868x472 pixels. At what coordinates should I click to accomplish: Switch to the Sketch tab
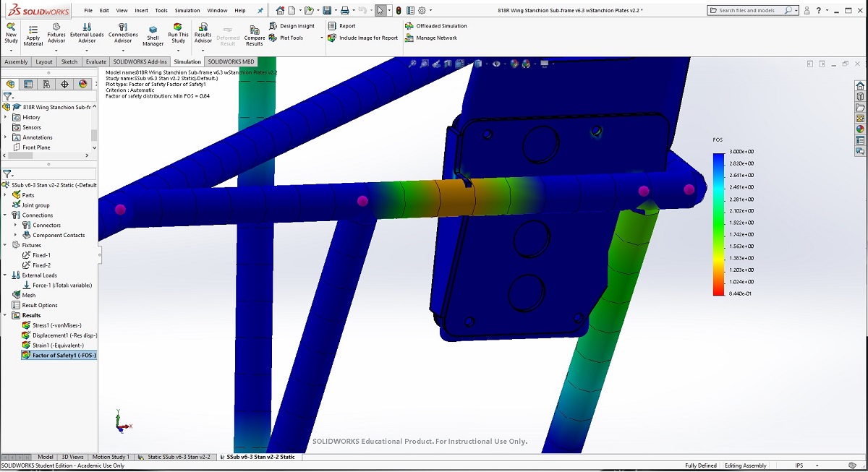tap(69, 61)
